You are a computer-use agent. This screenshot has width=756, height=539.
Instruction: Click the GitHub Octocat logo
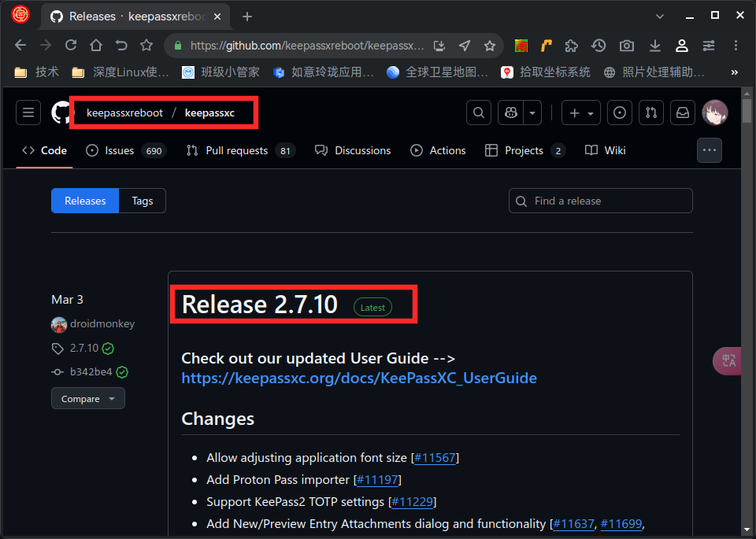[61, 113]
